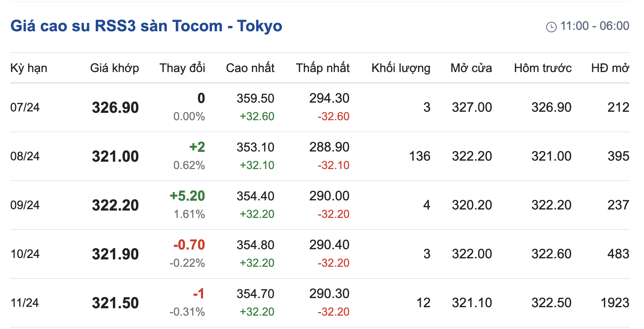Click the Thay đổi column header
The image size is (644, 329).
tap(182, 68)
